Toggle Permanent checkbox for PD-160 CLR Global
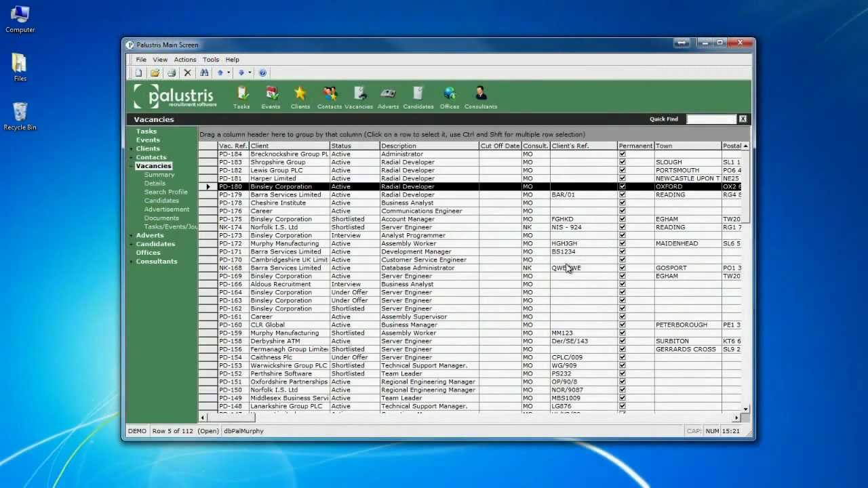868x488 pixels. coord(623,325)
